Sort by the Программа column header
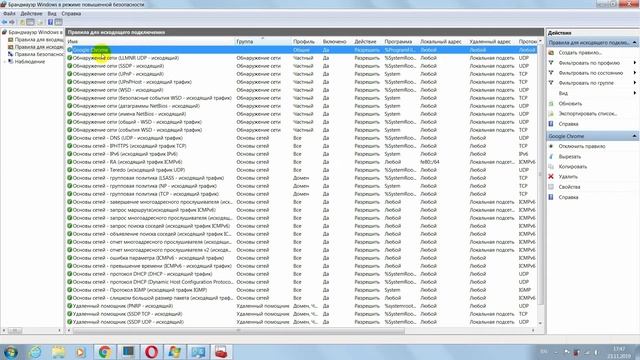 click(401, 42)
